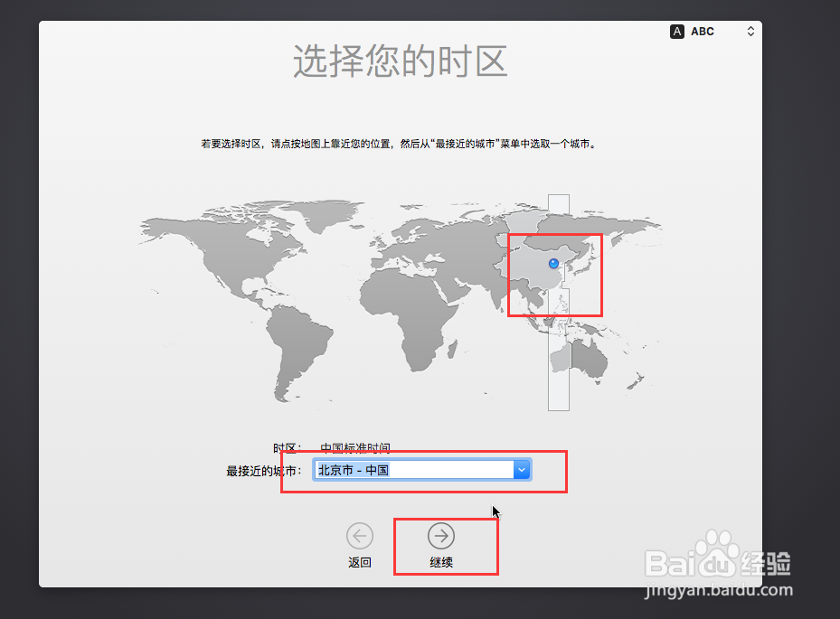Select the blue location marker on China
Viewport: 840px width, 619px height.
coord(552,263)
